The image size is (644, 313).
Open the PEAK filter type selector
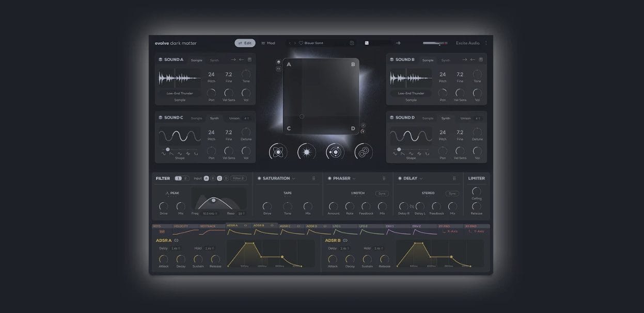[x=172, y=193]
